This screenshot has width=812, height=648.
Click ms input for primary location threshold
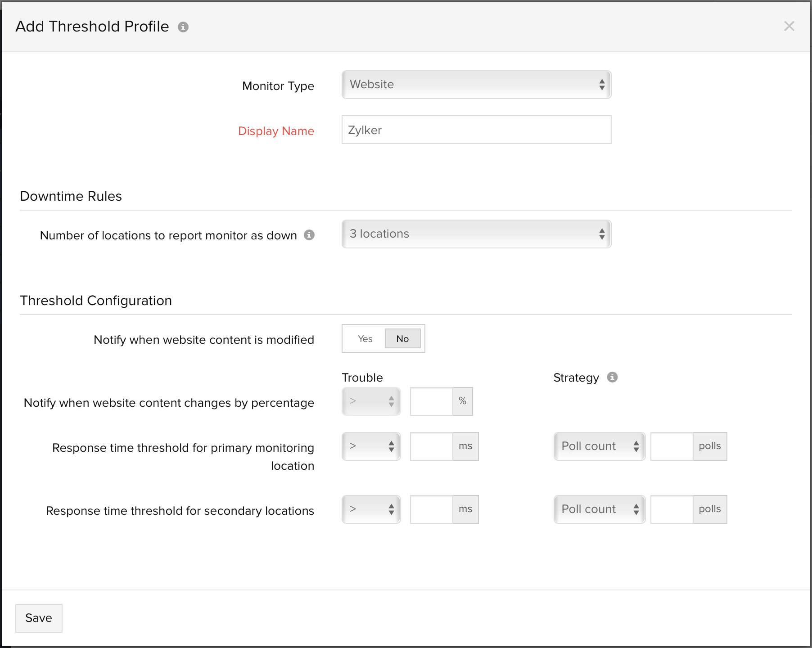tap(431, 446)
